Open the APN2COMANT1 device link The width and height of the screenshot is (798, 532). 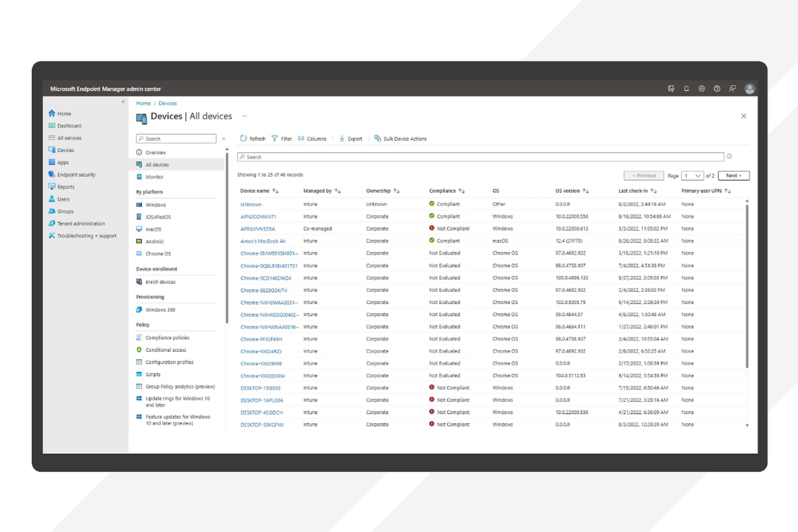259,216
